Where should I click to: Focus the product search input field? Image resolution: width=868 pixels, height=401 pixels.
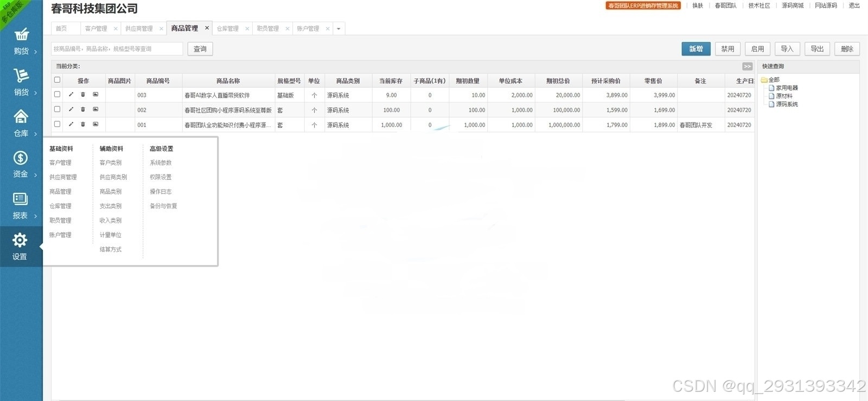pyautogui.click(x=117, y=49)
